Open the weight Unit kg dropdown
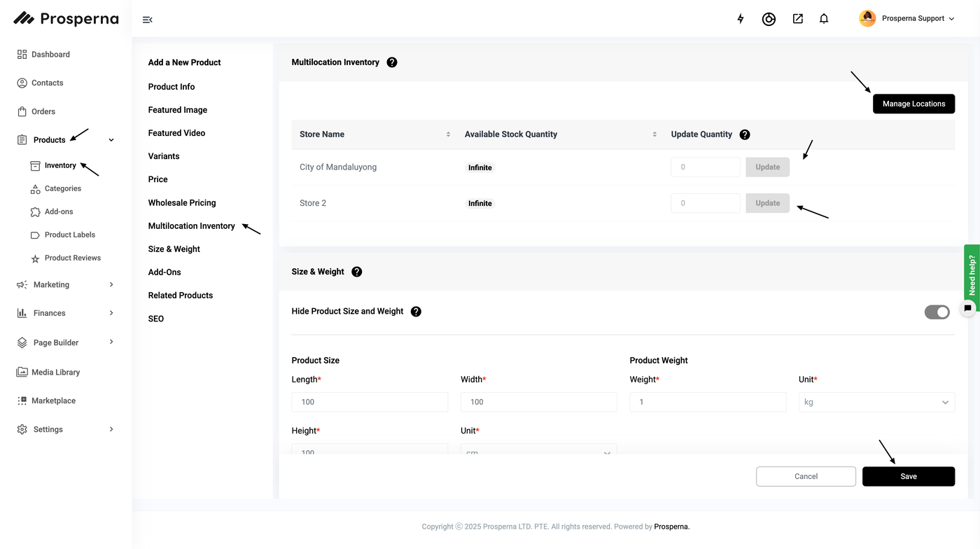This screenshot has height=549, width=980. click(x=876, y=402)
